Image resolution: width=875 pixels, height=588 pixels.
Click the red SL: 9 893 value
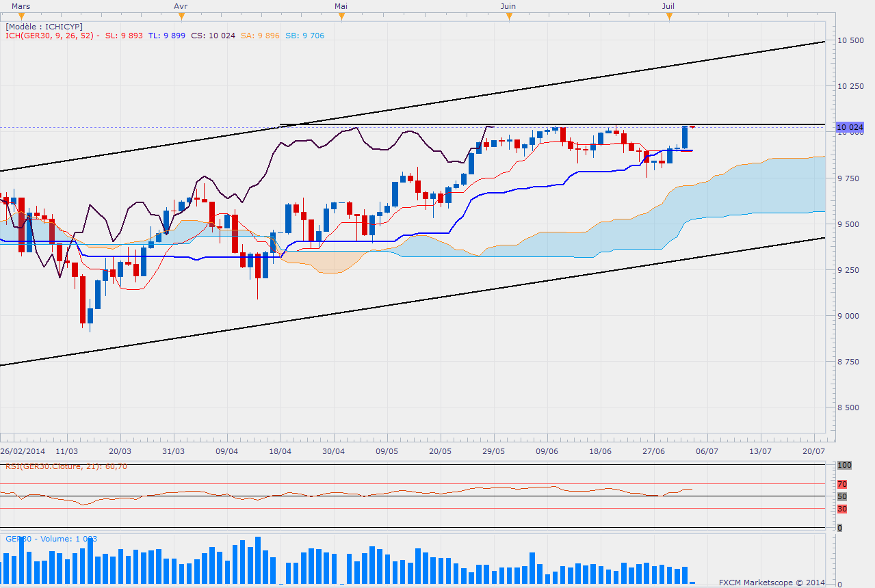(x=124, y=36)
